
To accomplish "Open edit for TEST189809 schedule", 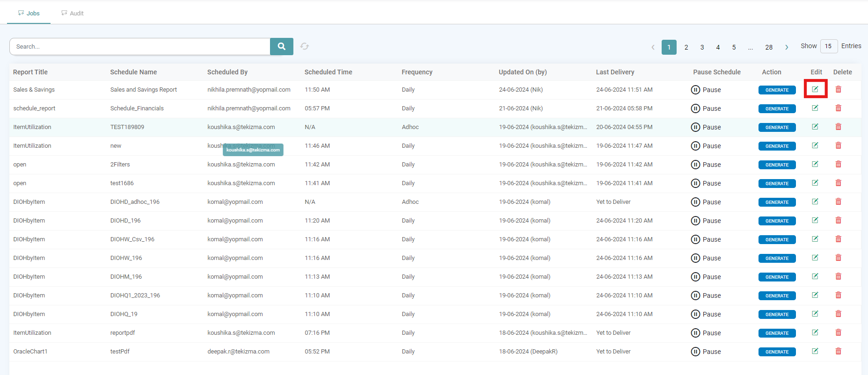I will point(815,127).
